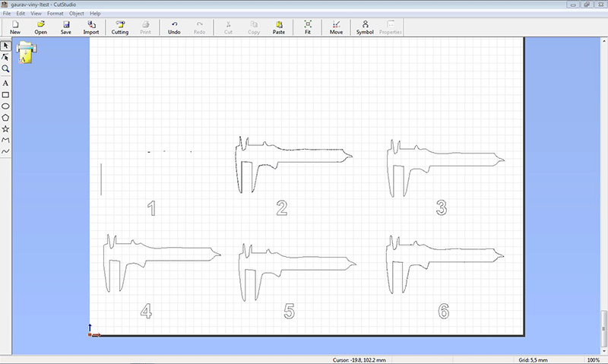Click the 100% zoom status entry

click(x=594, y=360)
